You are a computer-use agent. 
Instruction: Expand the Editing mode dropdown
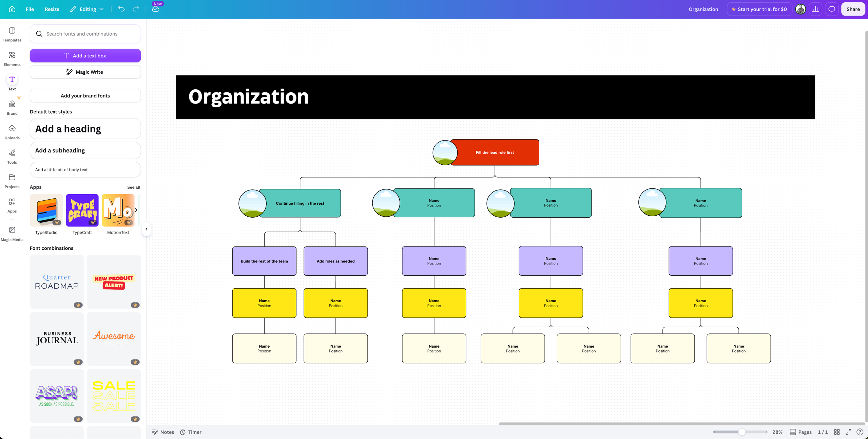87,9
